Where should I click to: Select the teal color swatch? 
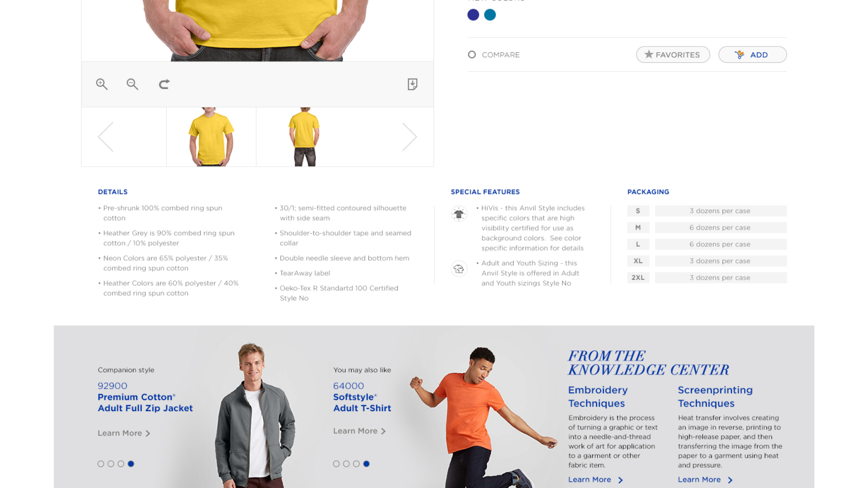(x=490, y=14)
